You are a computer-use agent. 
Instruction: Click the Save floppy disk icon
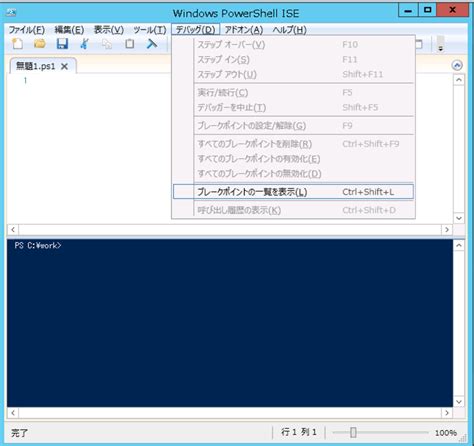pyautogui.click(x=62, y=44)
